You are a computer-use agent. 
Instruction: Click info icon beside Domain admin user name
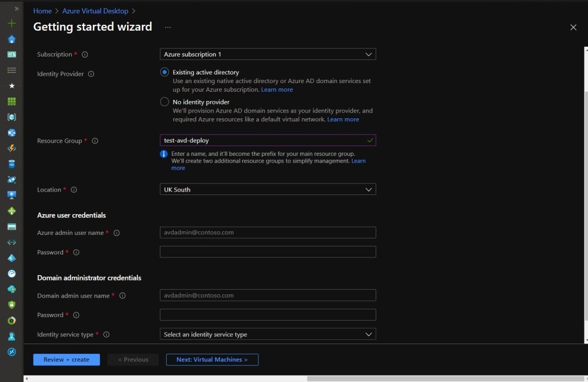coord(122,296)
